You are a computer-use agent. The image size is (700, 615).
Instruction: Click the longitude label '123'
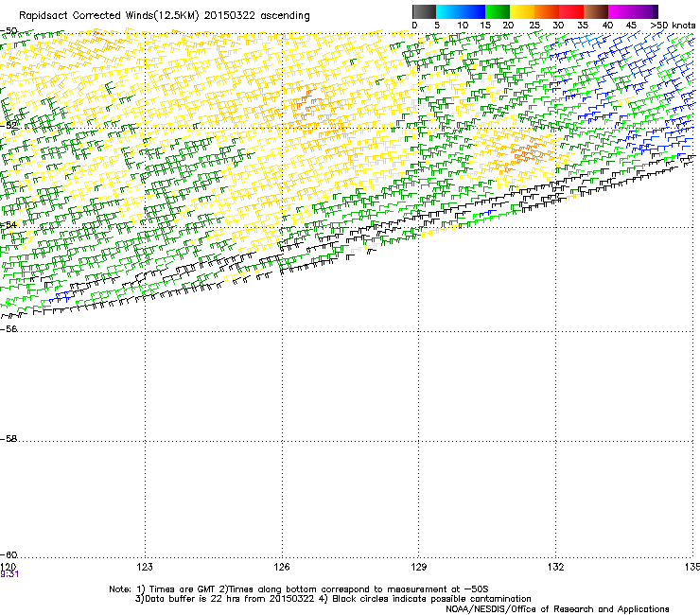145,567
